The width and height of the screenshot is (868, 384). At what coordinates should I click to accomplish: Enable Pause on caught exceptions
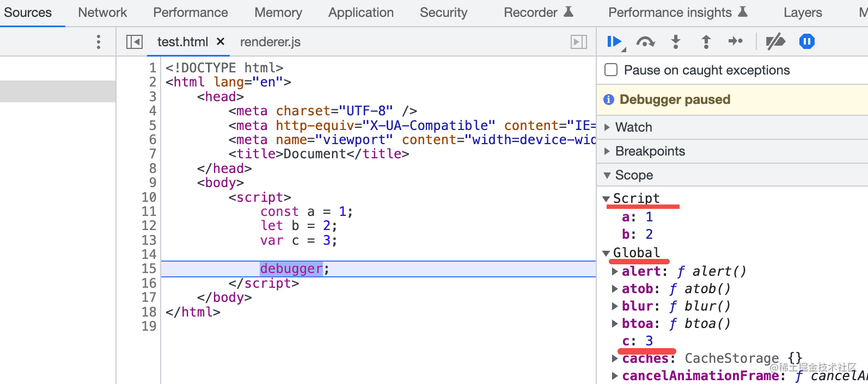tap(612, 70)
